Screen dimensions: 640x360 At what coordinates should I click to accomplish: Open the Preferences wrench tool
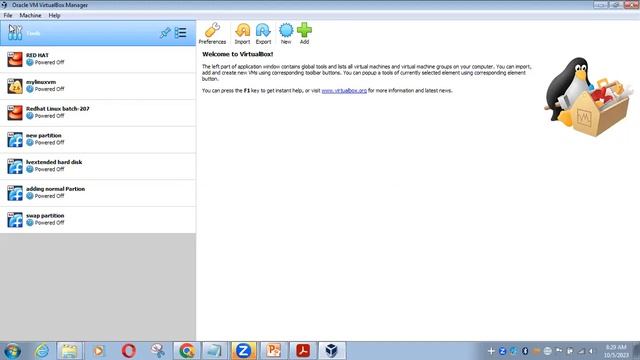point(212,33)
